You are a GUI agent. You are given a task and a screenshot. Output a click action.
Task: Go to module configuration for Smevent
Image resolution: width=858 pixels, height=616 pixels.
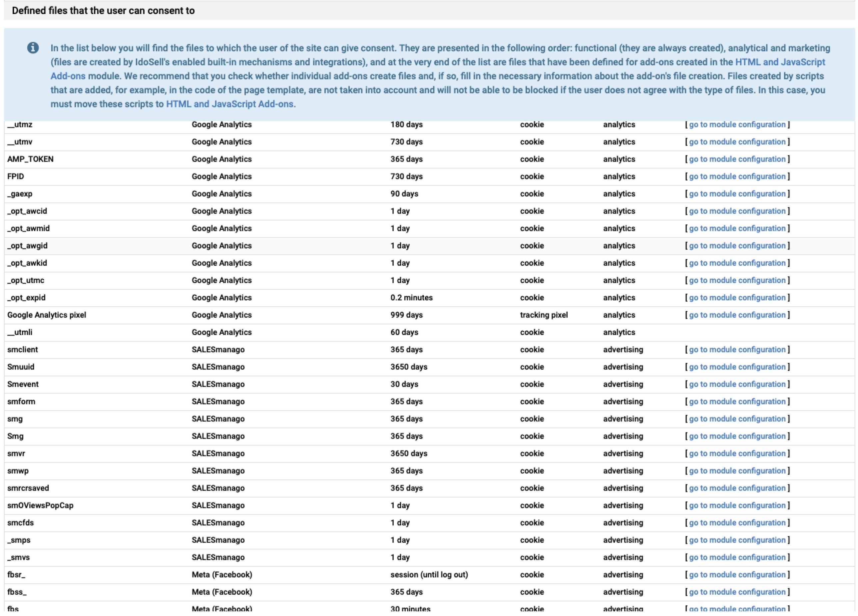click(737, 384)
